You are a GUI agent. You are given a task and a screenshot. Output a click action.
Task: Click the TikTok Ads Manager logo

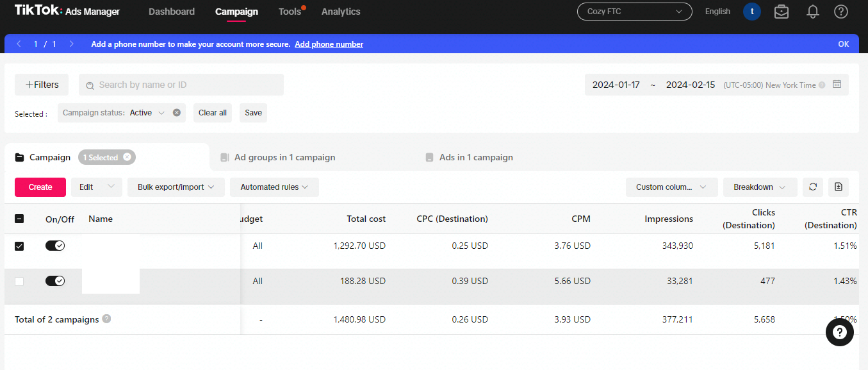(67, 11)
